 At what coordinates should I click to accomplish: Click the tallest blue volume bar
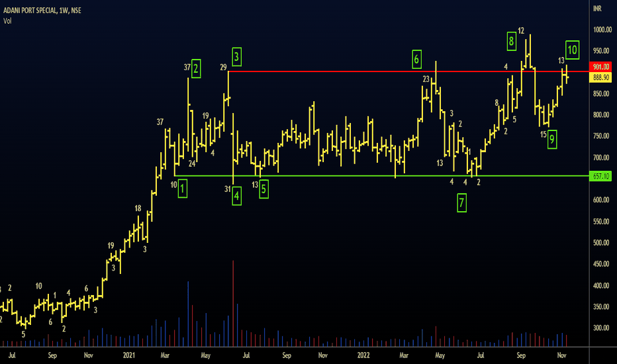click(188, 314)
